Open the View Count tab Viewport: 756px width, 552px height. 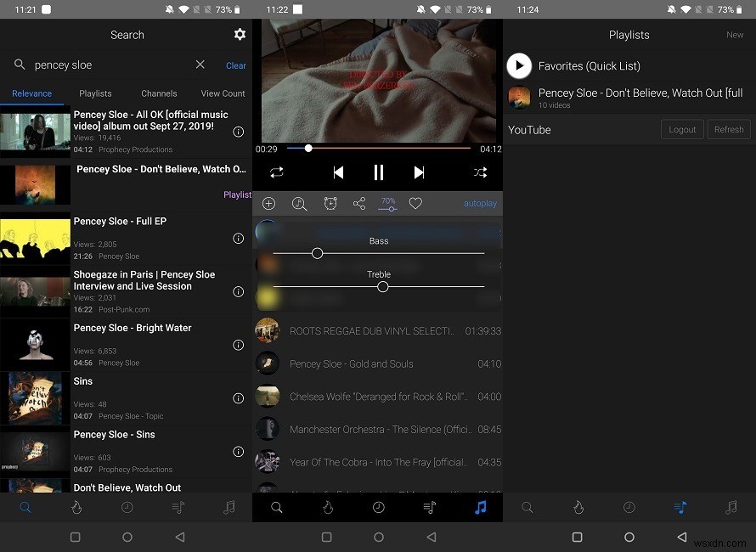coord(223,93)
